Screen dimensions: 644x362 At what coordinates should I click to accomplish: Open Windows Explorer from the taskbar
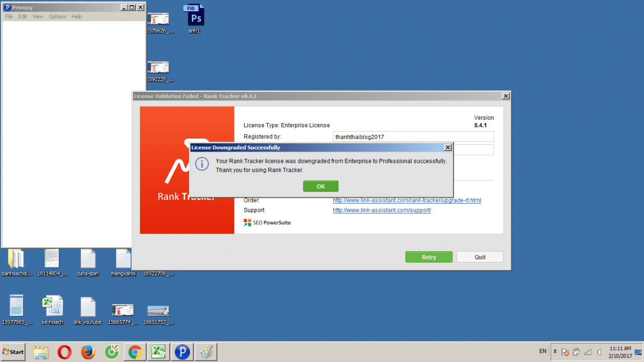41,352
